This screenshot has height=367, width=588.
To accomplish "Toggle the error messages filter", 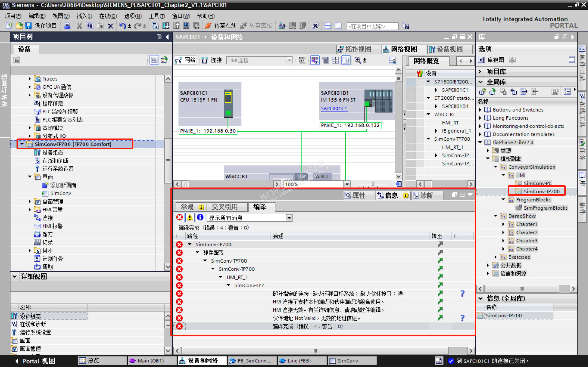I will coord(179,218).
